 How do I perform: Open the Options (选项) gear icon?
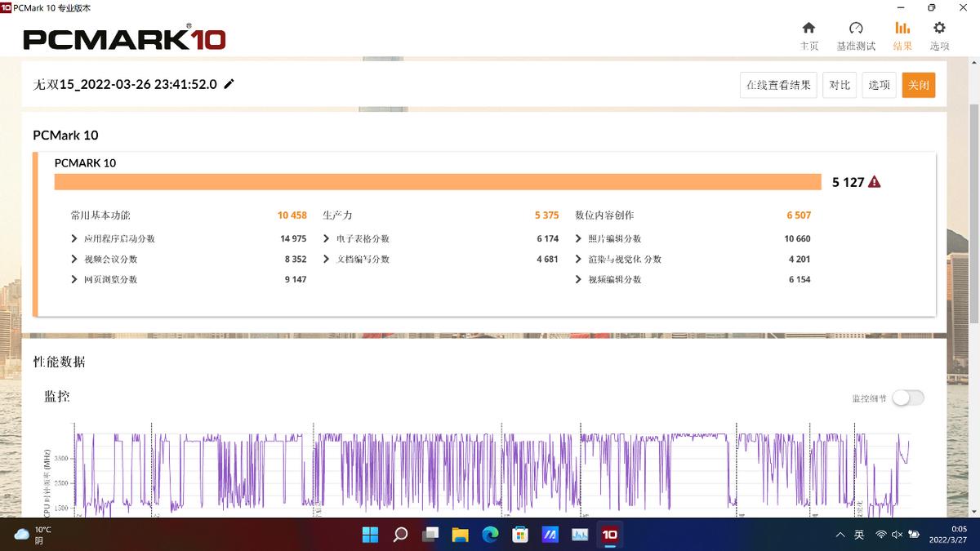point(939,28)
